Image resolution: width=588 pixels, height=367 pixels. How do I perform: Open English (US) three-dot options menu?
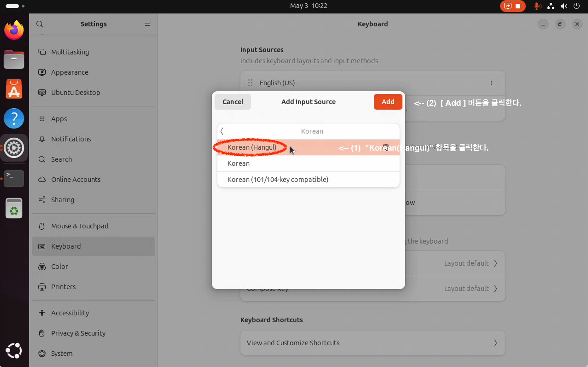491,83
